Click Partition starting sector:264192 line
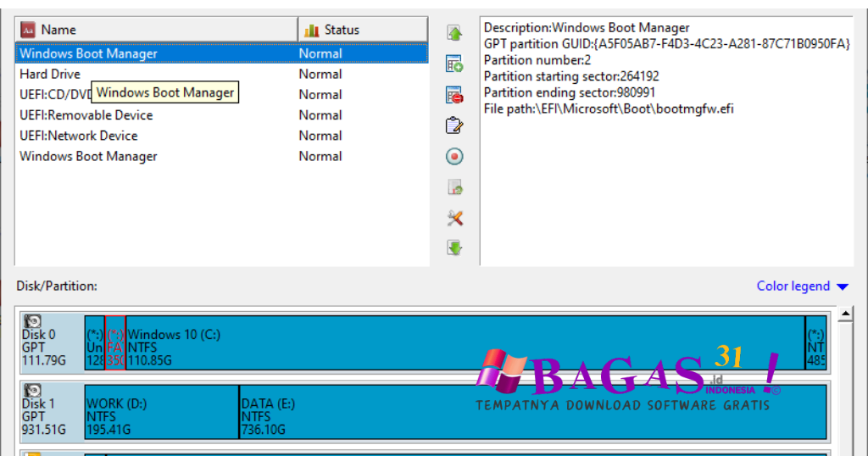 click(571, 76)
